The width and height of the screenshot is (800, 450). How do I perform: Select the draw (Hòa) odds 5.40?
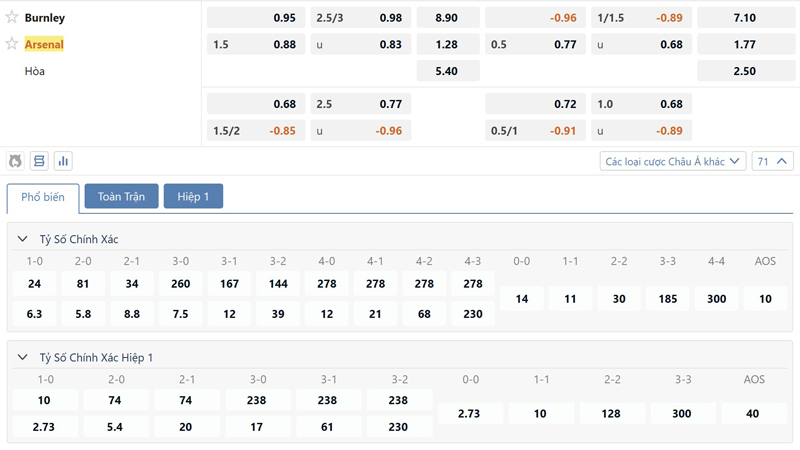tap(448, 71)
